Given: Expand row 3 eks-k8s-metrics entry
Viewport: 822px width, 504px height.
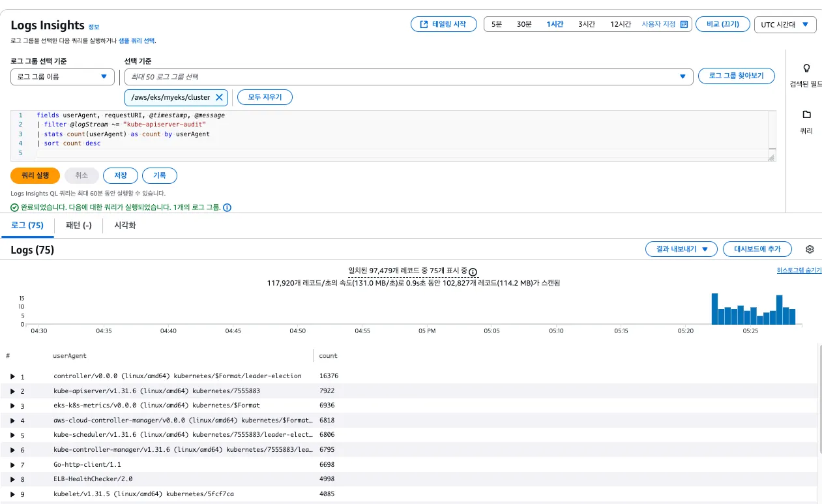Looking at the screenshot, I should (12, 406).
